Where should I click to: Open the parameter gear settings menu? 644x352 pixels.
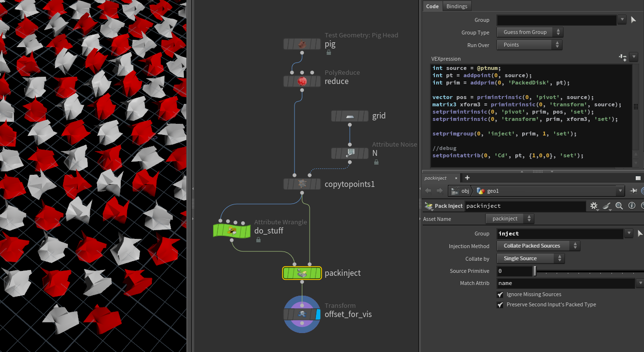click(594, 206)
